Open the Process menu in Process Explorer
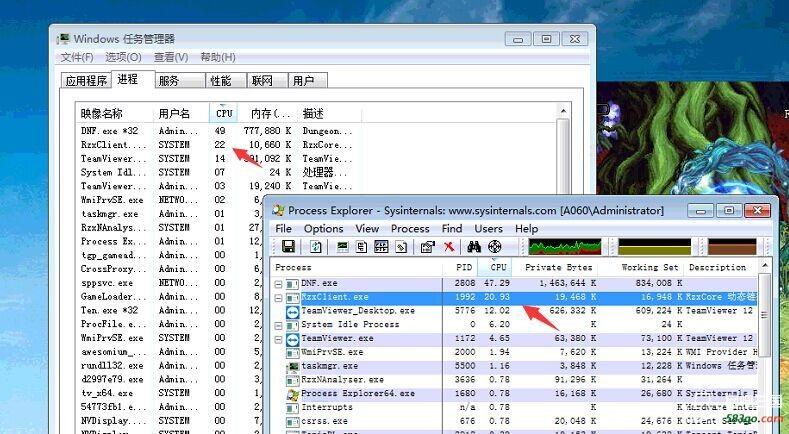 coord(410,229)
